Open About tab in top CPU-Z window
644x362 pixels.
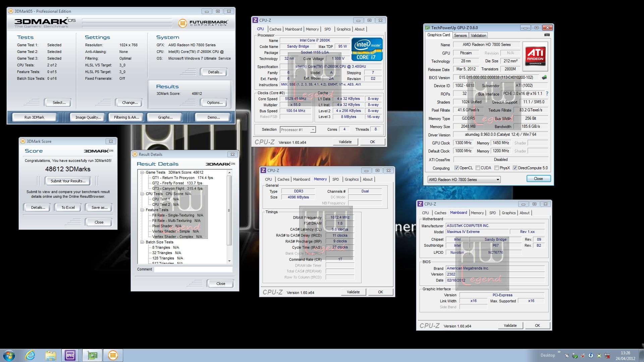[x=360, y=29]
